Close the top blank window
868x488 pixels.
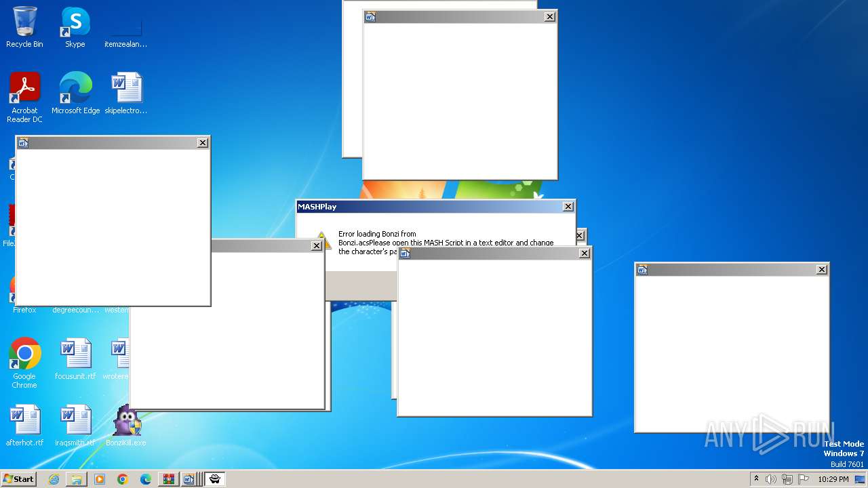point(550,17)
